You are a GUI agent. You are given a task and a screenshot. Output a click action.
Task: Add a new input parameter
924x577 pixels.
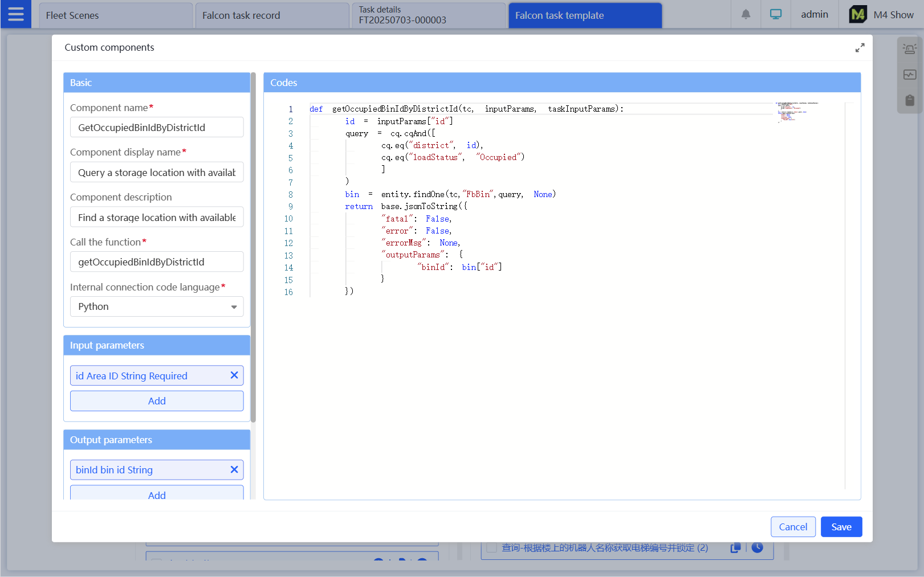(157, 401)
